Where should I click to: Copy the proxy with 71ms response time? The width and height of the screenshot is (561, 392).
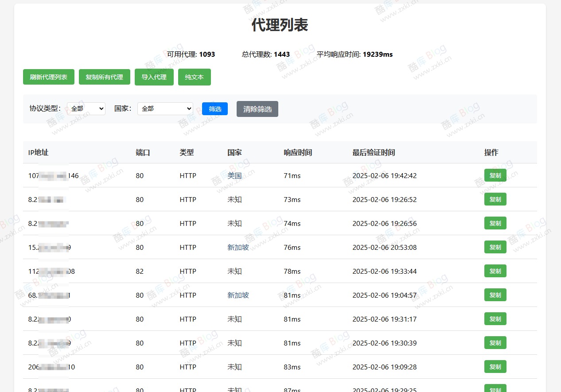coord(495,175)
